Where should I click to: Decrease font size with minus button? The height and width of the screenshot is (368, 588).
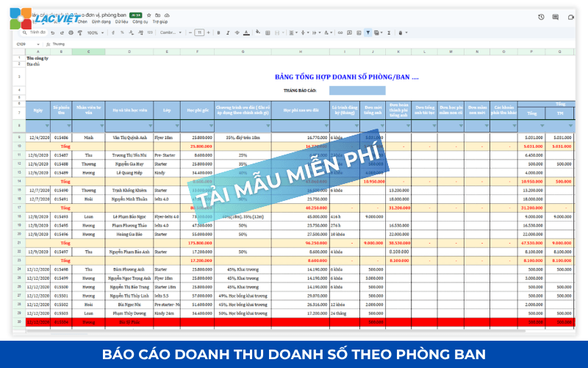click(x=190, y=32)
